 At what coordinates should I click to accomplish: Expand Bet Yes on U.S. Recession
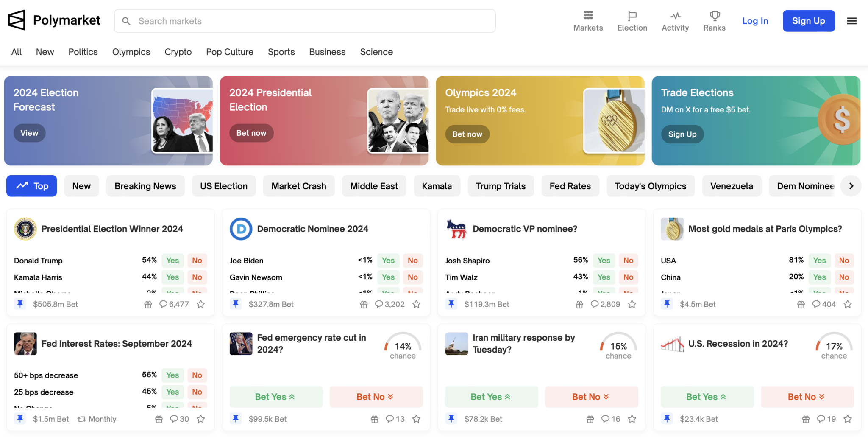[x=707, y=397]
